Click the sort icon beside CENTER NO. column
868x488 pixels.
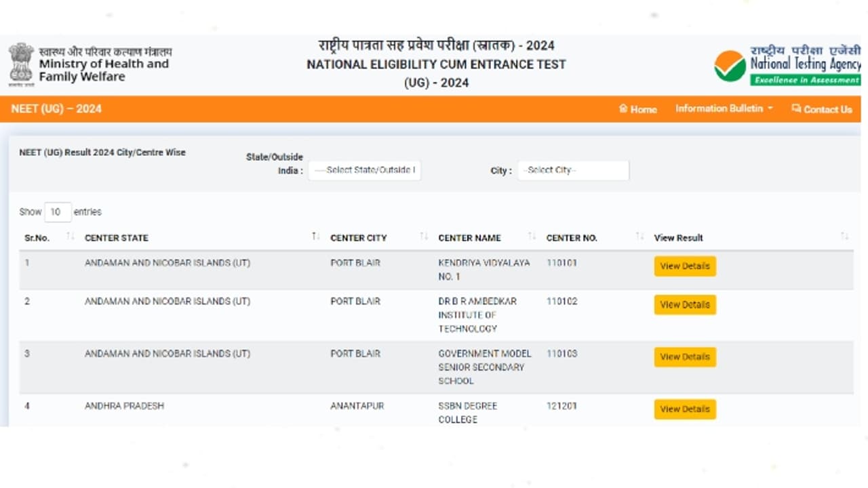point(639,236)
